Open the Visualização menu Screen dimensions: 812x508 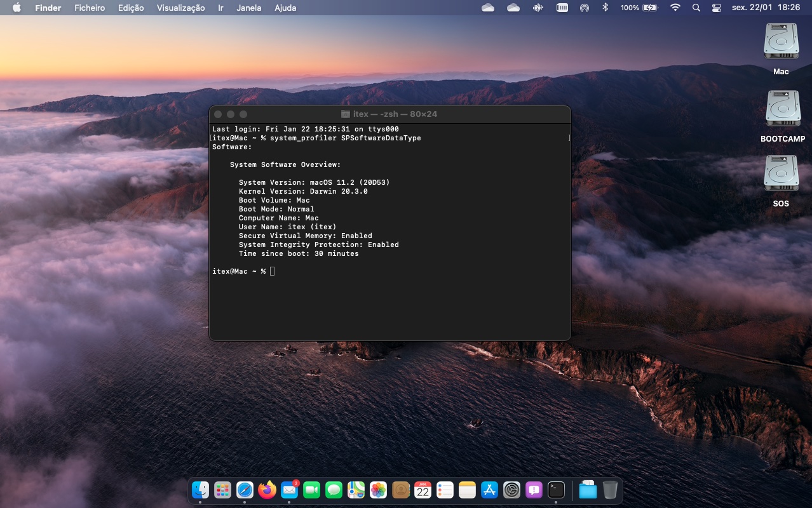pyautogui.click(x=181, y=8)
